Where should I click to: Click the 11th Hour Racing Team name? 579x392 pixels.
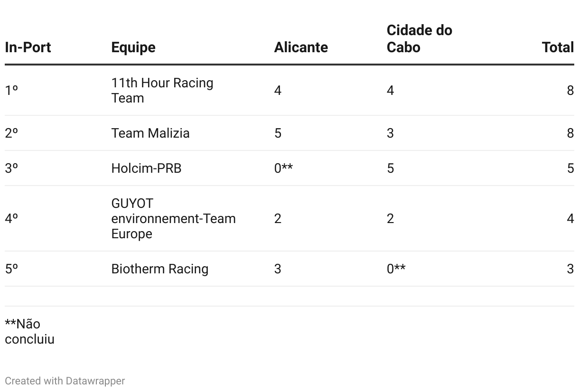[162, 90]
